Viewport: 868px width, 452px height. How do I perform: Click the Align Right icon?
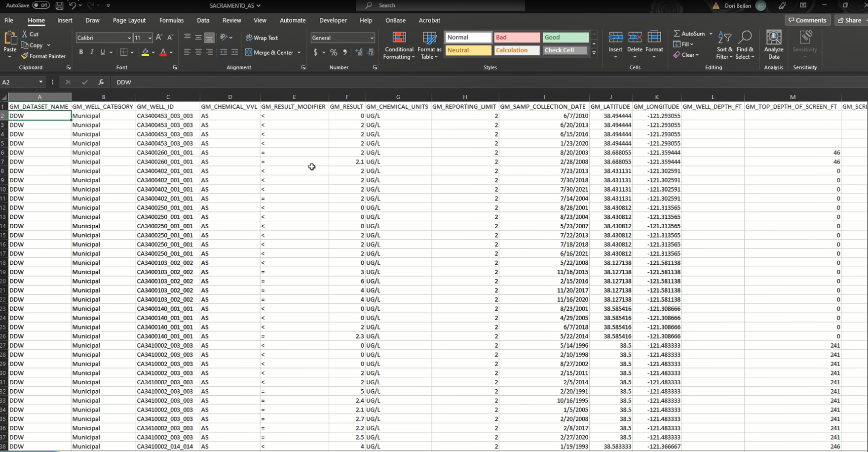pos(210,52)
